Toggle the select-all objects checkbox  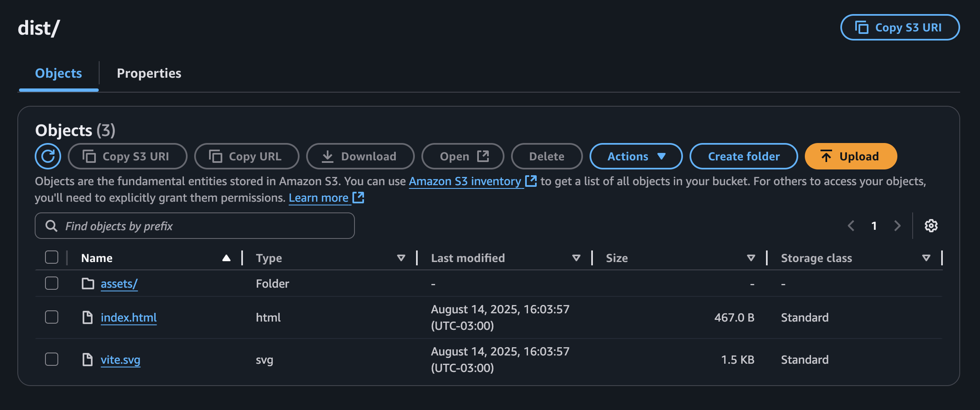pyautogui.click(x=52, y=257)
